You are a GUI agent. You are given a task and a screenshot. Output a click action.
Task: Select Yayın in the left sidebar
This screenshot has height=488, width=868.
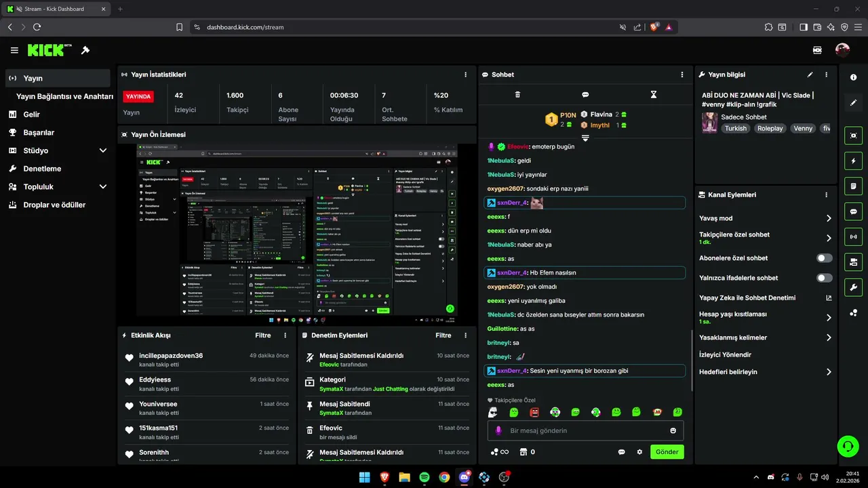click(x=58, y=78)
